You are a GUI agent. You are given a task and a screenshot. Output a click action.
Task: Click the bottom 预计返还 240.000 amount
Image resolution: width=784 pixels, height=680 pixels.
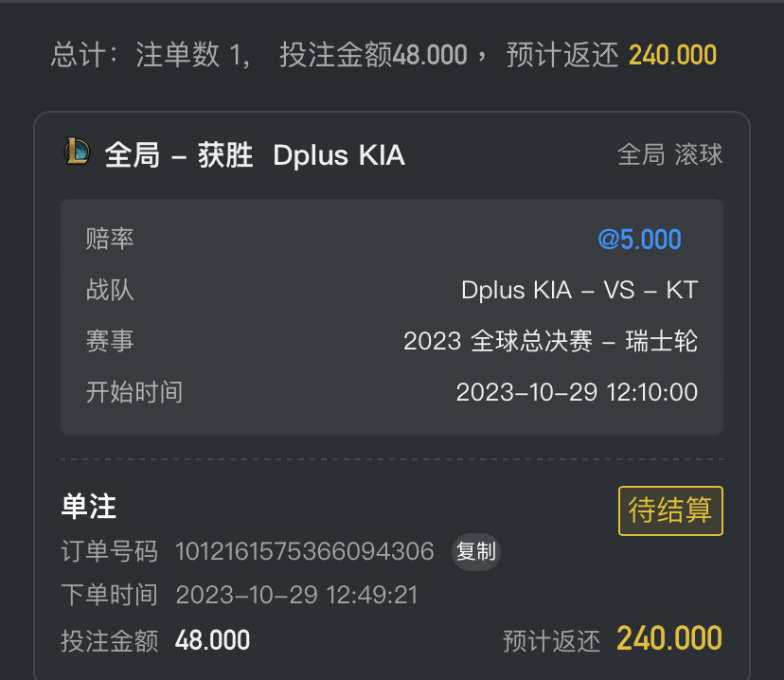pyautogui.click(x=669, y=638)
